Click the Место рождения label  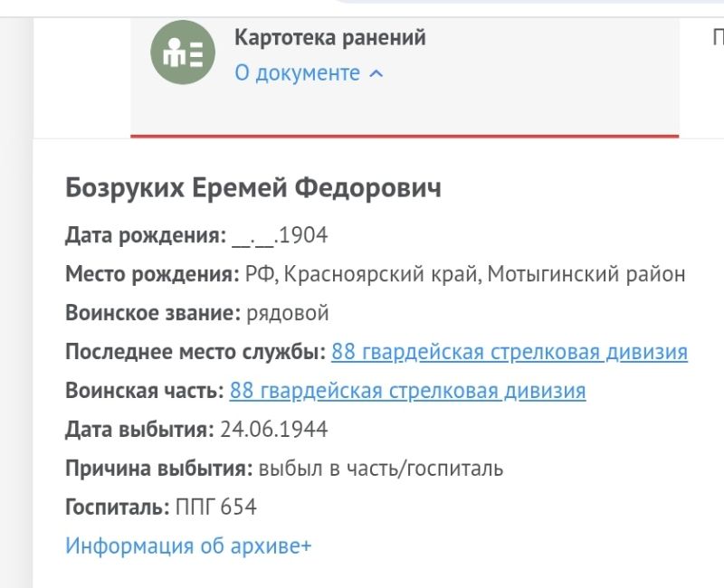[x=152, y=275]
